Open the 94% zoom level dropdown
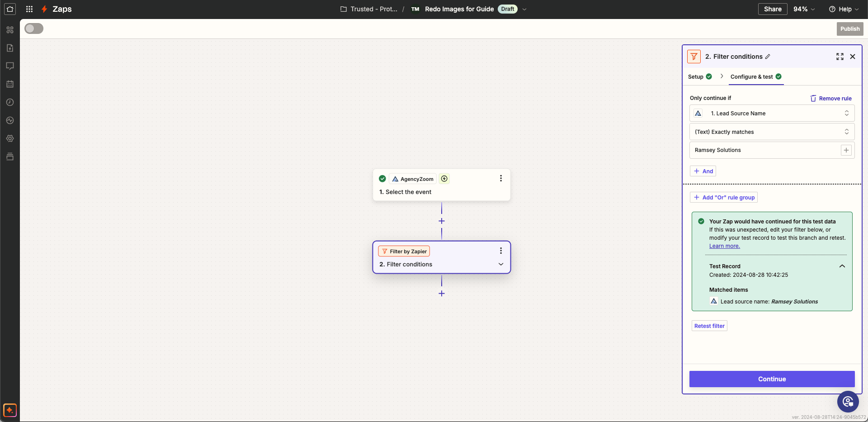868x422 pixels. click(804, 9)
